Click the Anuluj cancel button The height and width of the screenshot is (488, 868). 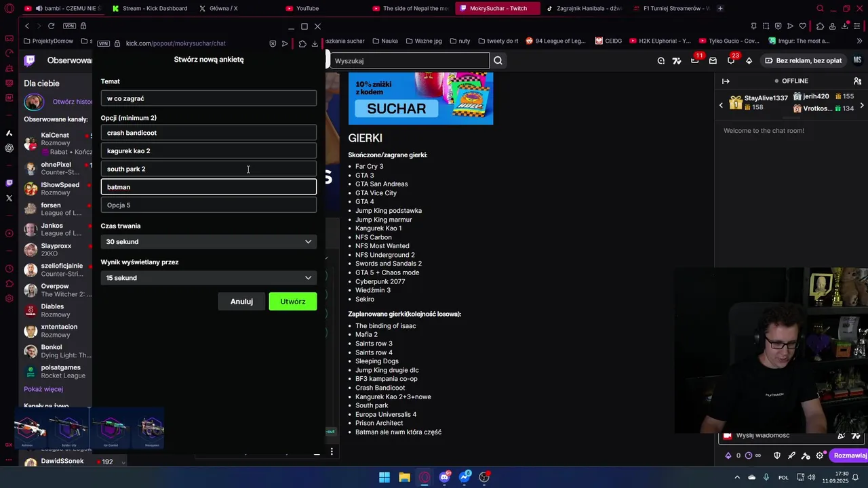pos(241,302)
